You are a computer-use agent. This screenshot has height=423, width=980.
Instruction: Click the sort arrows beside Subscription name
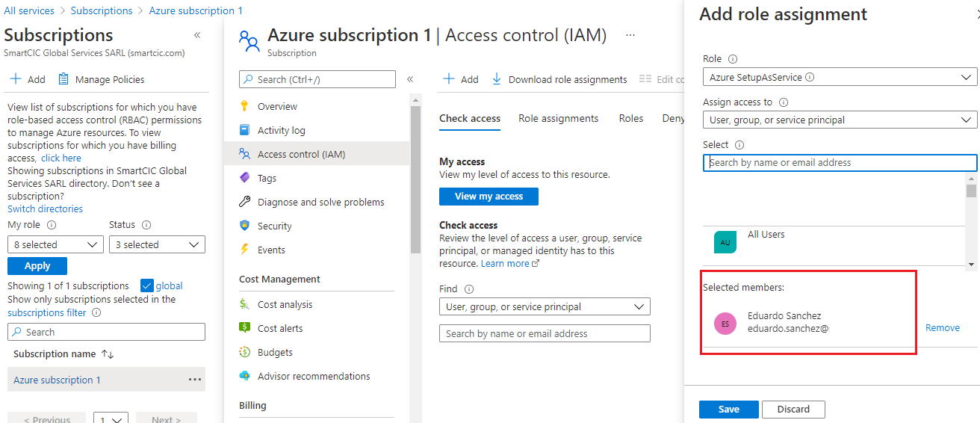[108, 353]
